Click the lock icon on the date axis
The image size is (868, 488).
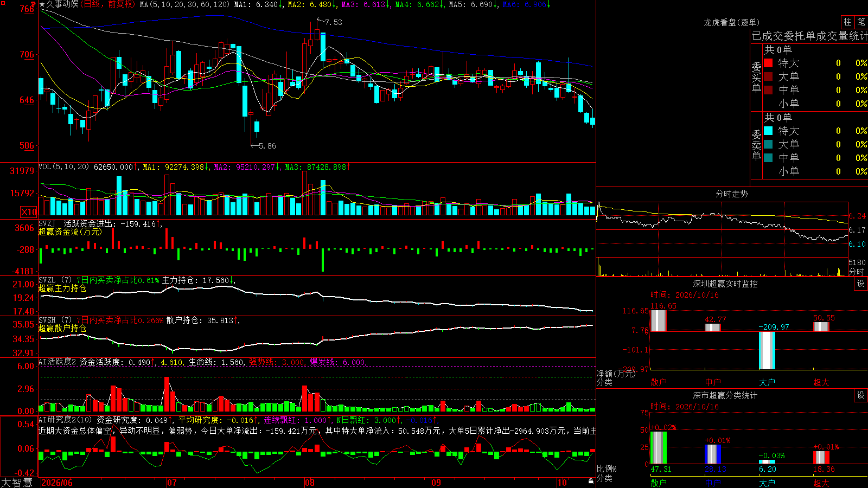591,481
